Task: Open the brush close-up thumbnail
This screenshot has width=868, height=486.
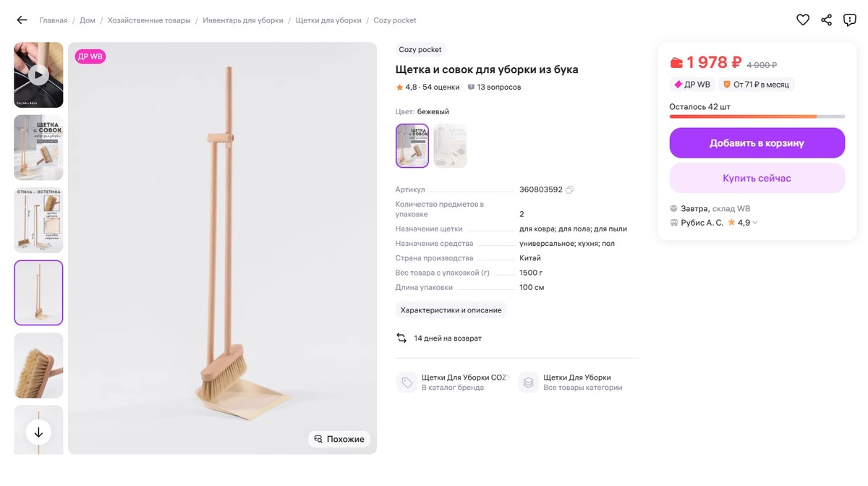Action: [x=38, y=365]
